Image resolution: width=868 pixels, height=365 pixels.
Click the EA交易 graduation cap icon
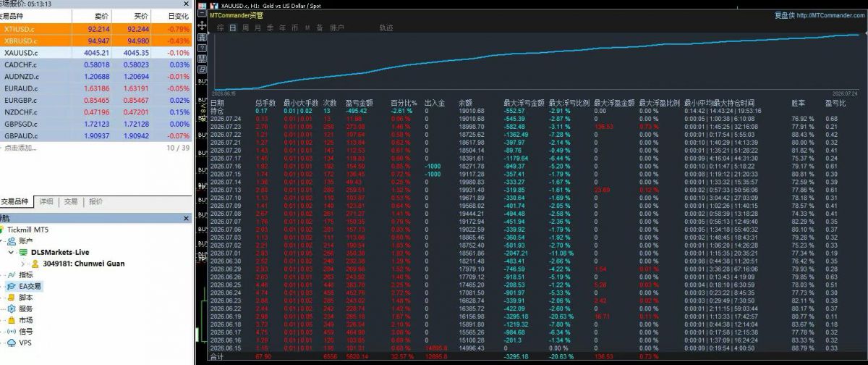tap(12, 287)
